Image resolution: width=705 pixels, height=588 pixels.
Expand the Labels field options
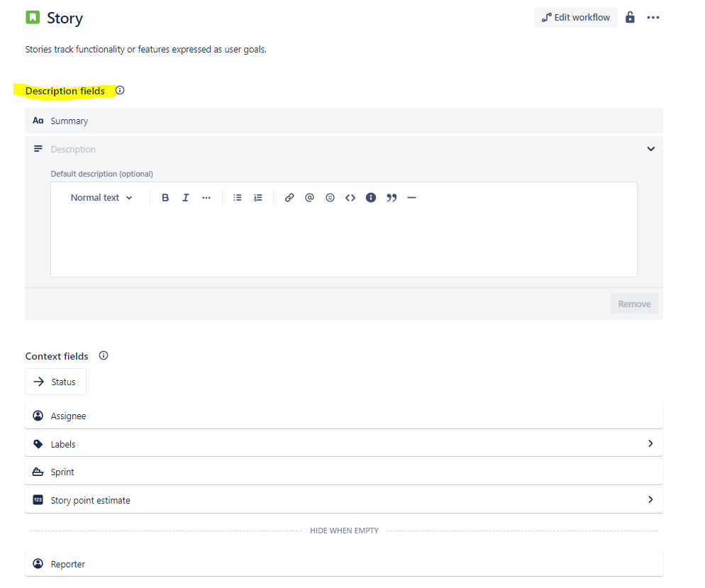pos(650,444)
